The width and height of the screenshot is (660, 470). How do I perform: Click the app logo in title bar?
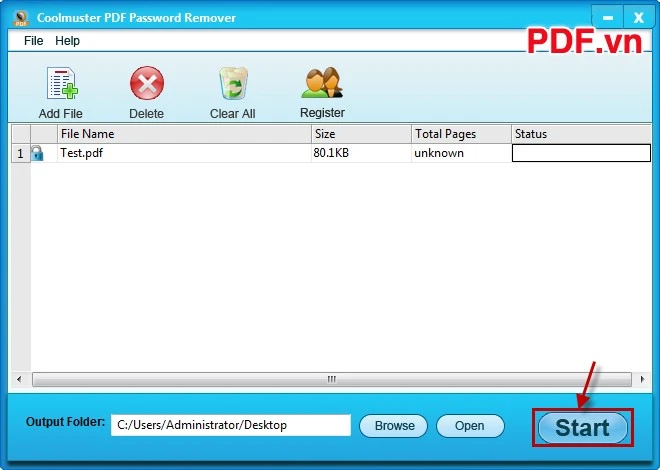click(21, 18)
